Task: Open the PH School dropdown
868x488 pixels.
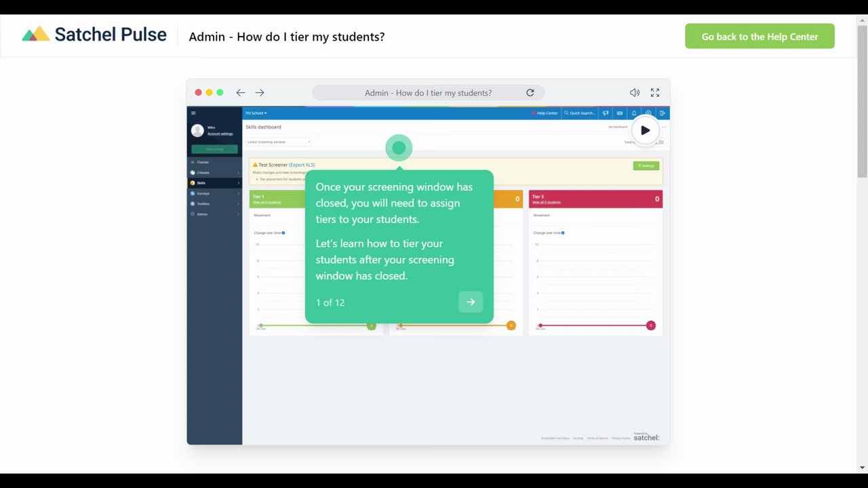Action: [256, 113]
